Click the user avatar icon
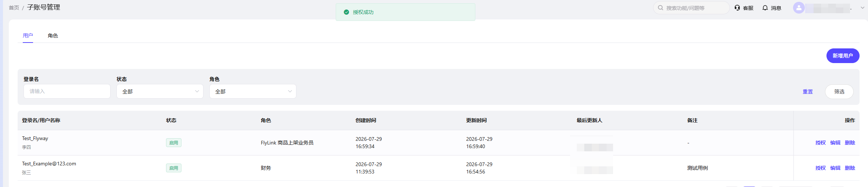Image resolution: width=868 pixels, height=187 pixels. 799,8
